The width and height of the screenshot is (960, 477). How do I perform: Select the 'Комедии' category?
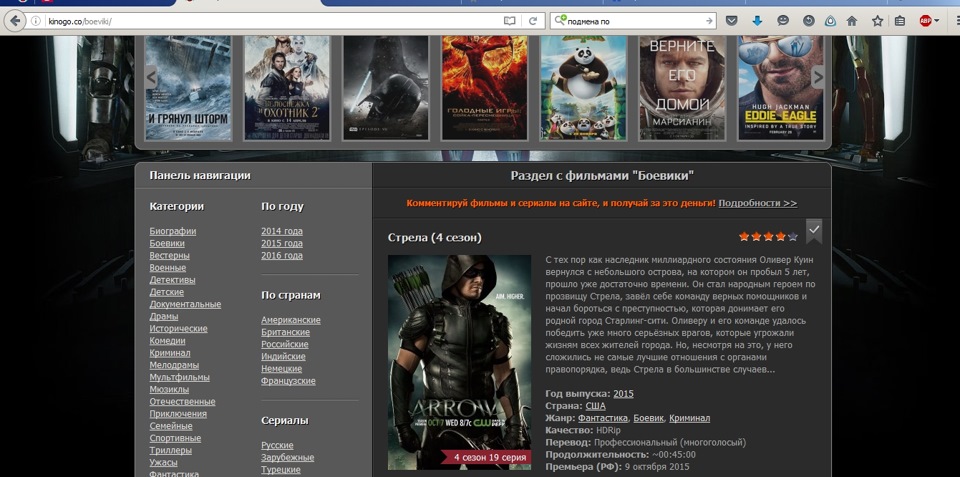tap(167, 340)
